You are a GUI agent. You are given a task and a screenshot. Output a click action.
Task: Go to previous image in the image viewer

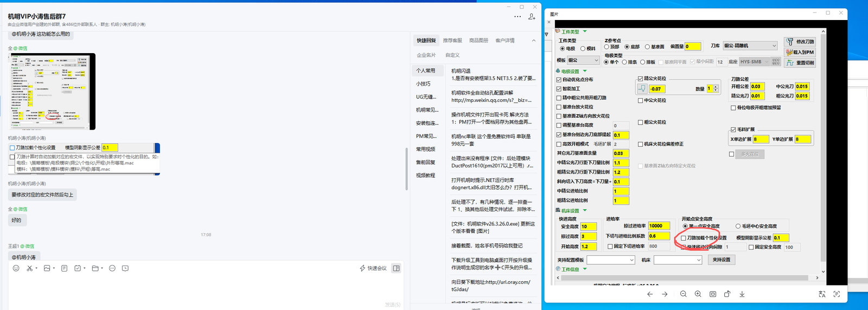click(649, 294)
